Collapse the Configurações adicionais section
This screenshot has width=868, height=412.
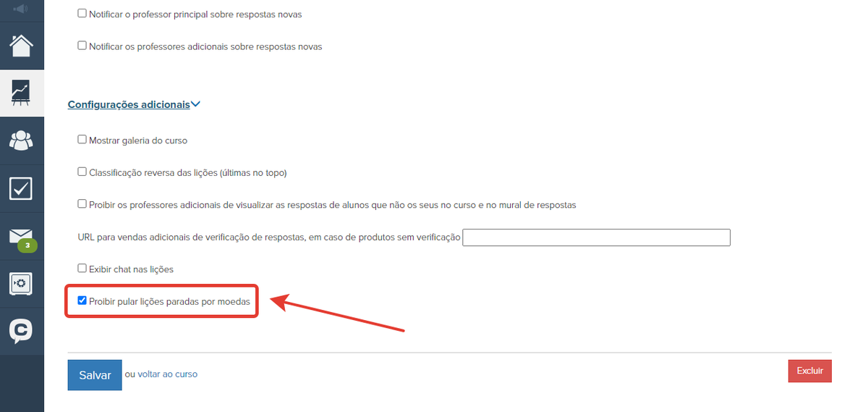(x=134, y=104)
